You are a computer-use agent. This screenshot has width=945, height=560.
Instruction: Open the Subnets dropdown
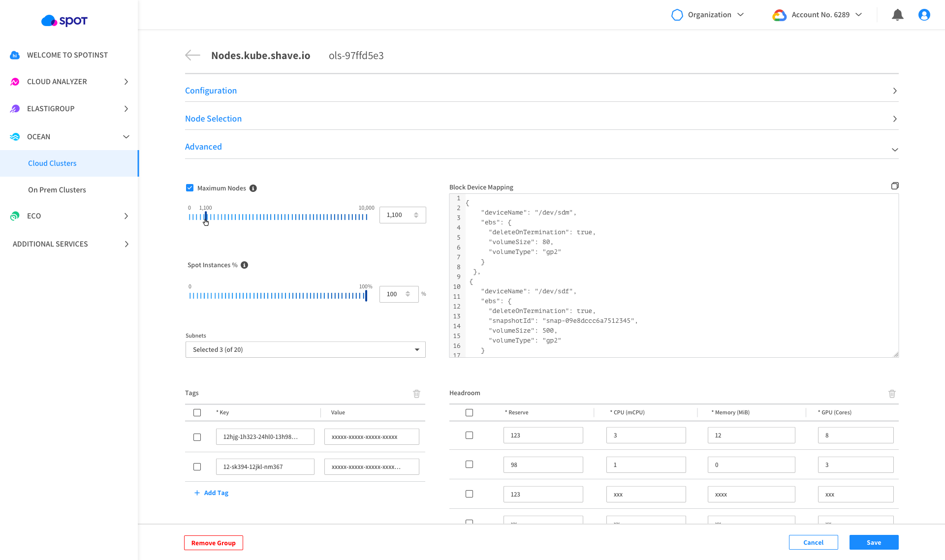point(305,349)
